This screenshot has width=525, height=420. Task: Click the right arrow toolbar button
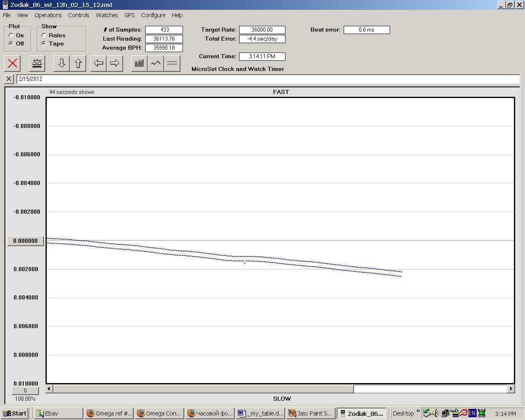(x=115, y=63)
